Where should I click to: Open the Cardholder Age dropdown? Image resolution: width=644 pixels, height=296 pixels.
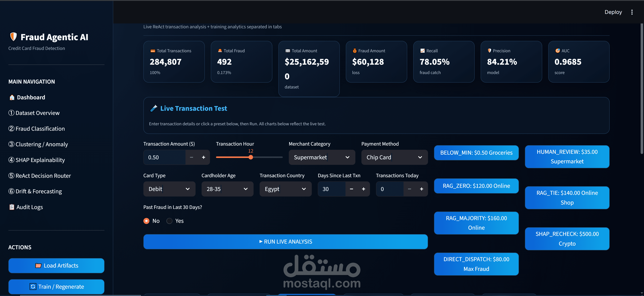pyautogui.click(x=227, y=189)
